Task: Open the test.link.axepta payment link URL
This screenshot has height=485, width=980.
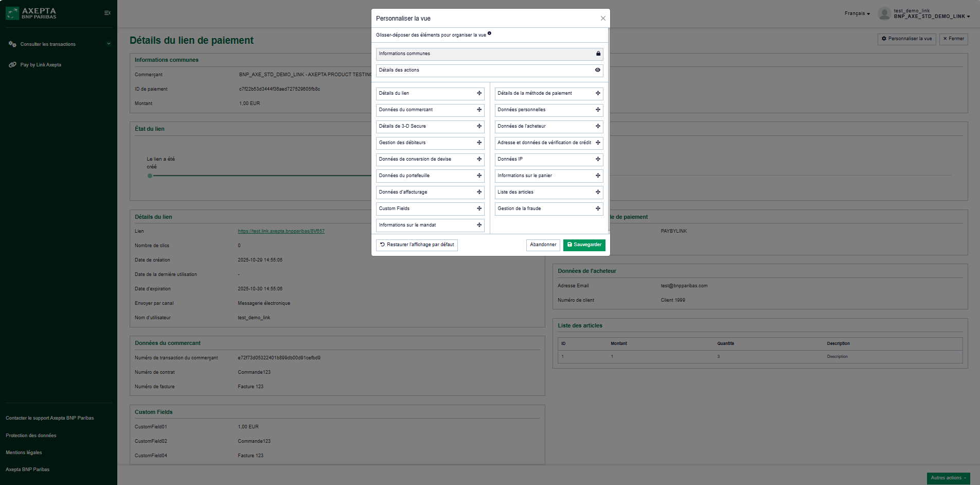Action: click(x=281, y=231)
